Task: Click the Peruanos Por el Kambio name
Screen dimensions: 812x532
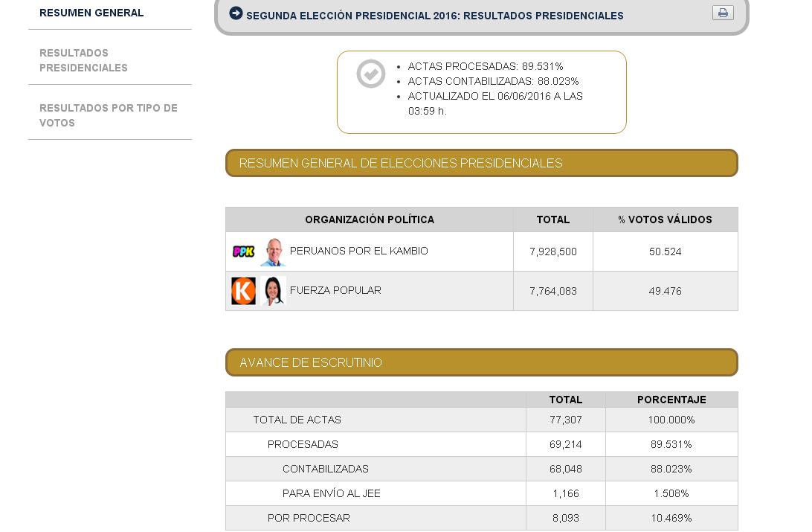Action: 359,251
